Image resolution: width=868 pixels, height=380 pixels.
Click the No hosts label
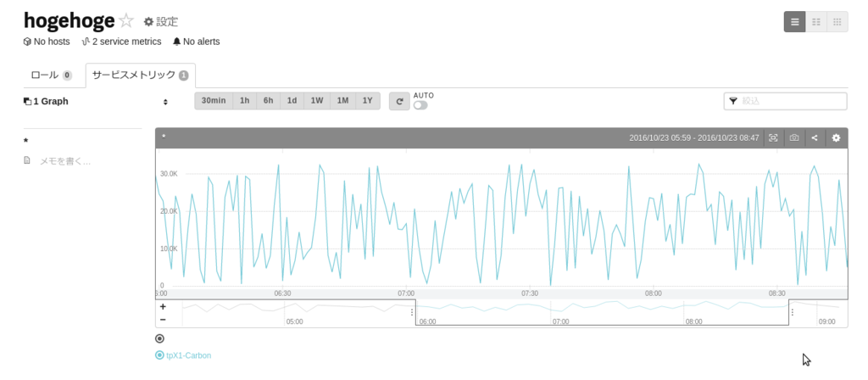47,42
